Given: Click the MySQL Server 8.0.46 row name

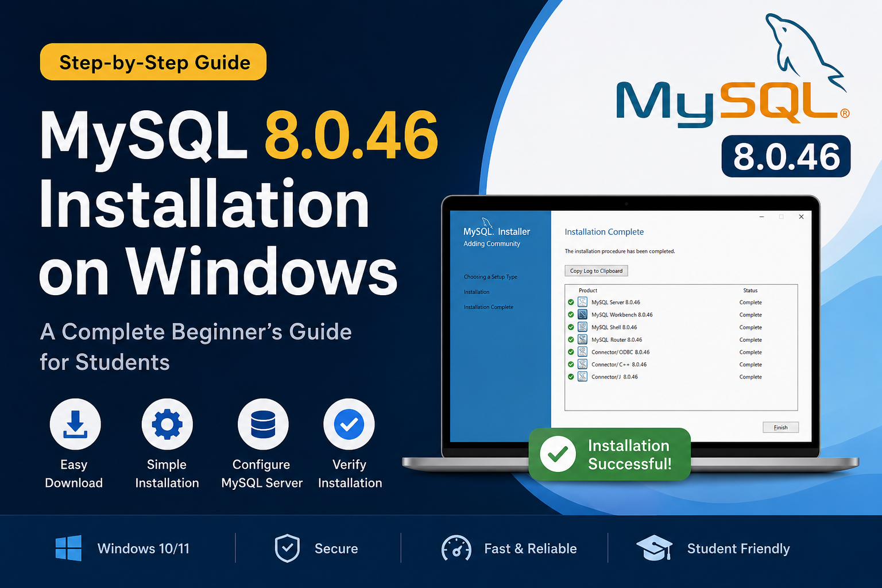Looking at the screenshot, I should [616, 303].
